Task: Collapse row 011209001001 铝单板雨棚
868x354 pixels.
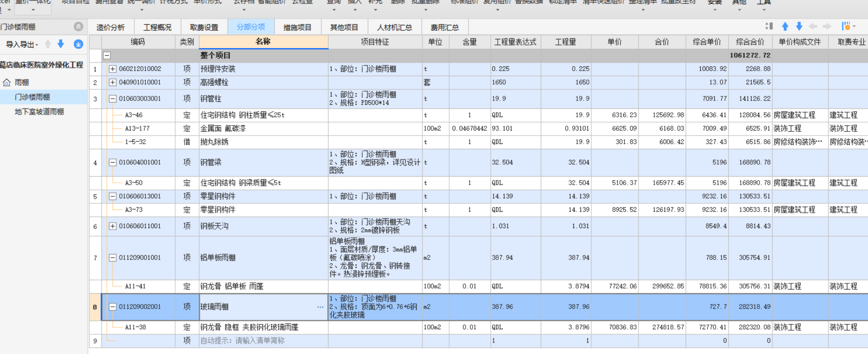Action: (113, 258)
